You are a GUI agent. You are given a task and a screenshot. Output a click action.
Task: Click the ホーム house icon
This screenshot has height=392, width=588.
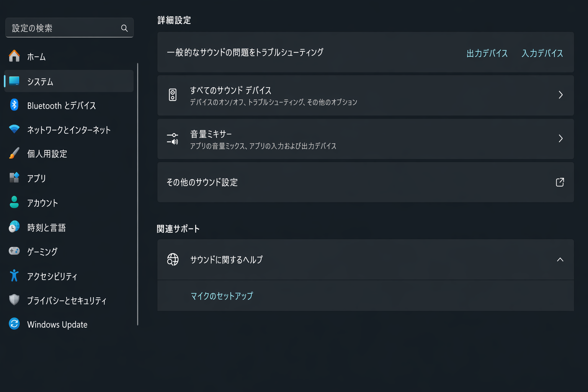[x=14, y=56]
